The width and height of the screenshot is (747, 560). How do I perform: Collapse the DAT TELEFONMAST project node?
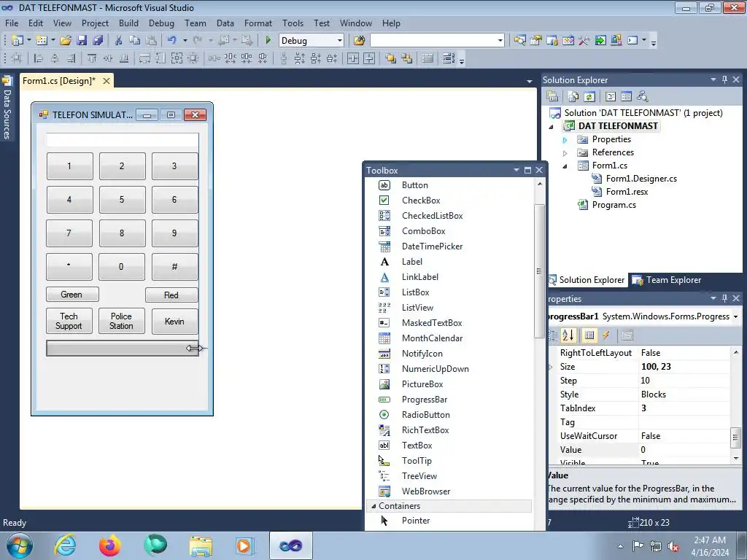click(x=551, y=127)
